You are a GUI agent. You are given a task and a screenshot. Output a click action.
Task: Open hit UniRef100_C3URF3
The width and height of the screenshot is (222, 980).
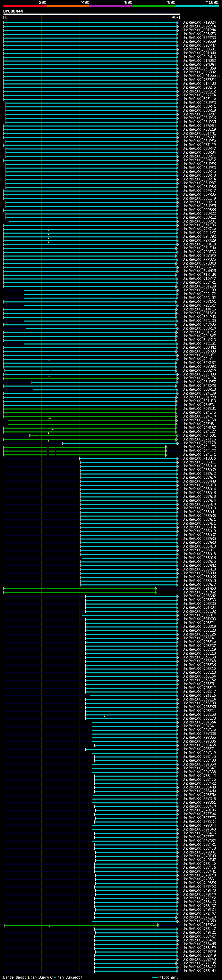pyautogui.click(x=199, y=103)
